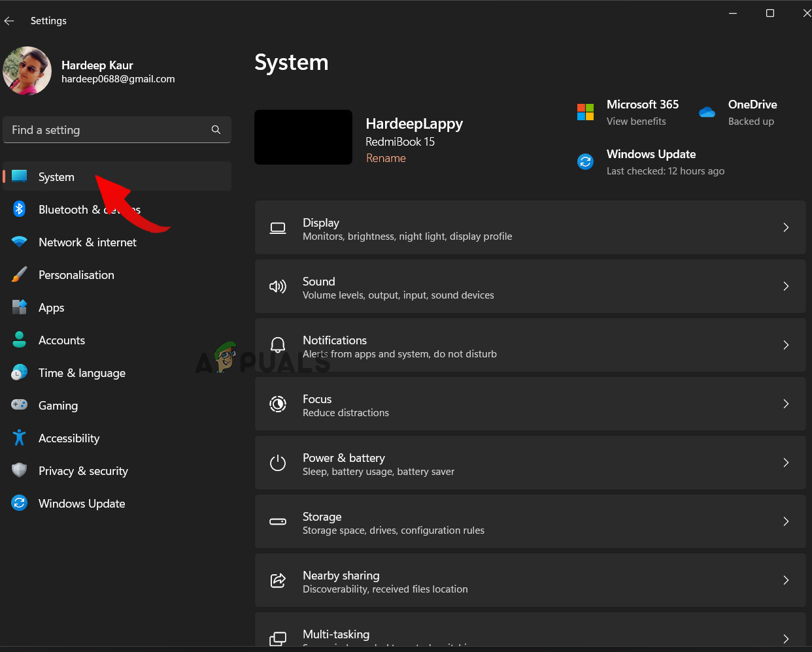Viewport: 812px width, 652px height.
Task: Open the Storage drive icon
Action: (278, 521)
